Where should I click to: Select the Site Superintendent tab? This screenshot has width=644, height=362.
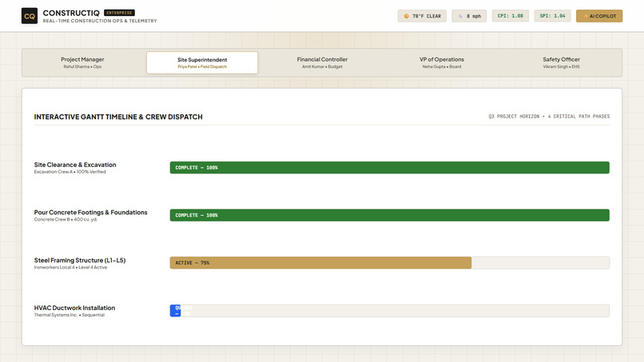click(x=202, y=62)
